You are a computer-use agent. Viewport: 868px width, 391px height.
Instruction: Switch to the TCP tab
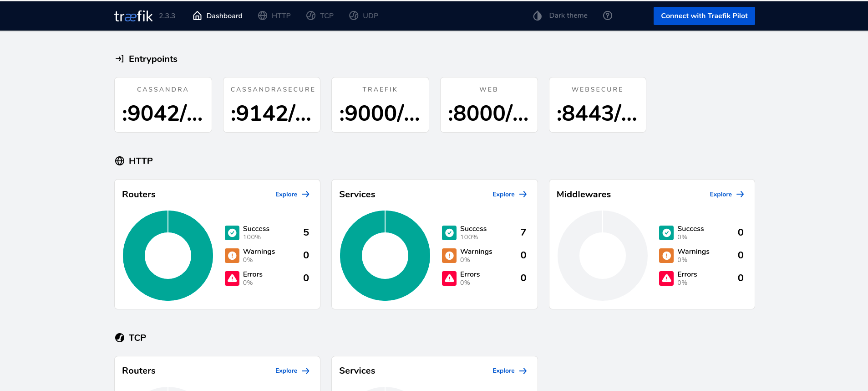pos(320,15)
